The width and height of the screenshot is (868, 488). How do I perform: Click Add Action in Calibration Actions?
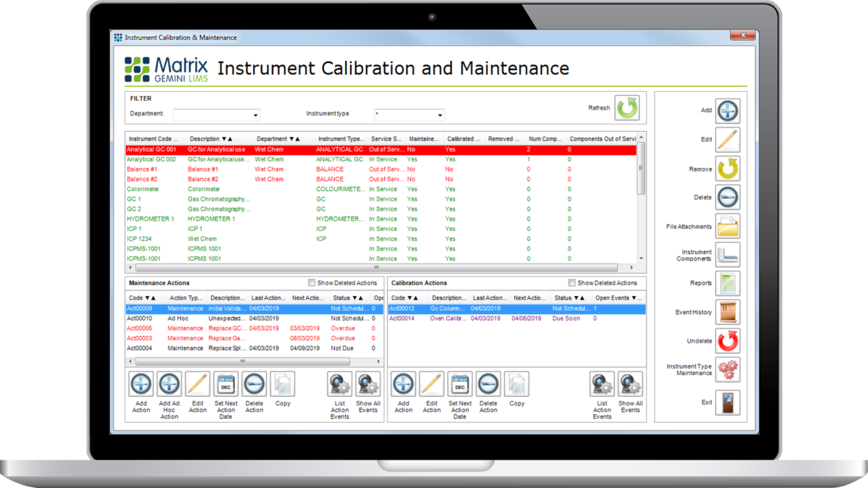(x=404, y=384)
